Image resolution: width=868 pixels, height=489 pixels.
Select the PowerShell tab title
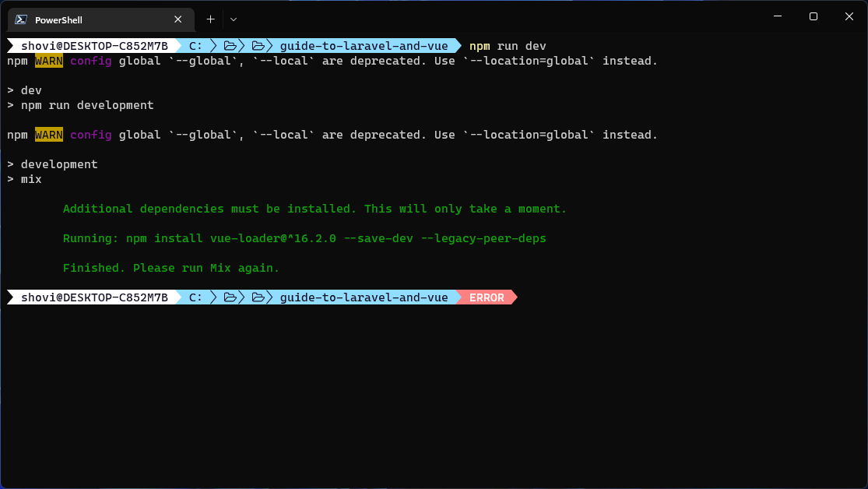point(58,20)
